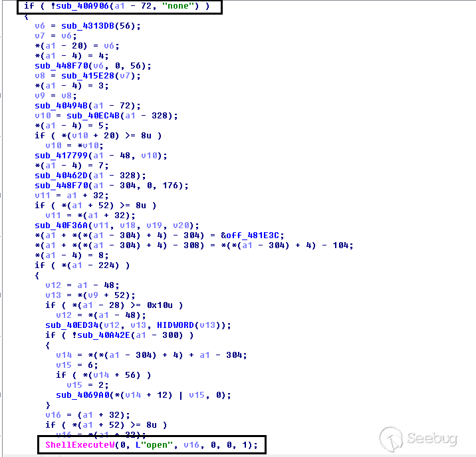The width and height of the screenshot is (476, 457).
Task: Select the 'v9 = v8;' assignment
Action: (x=56, y=96)
